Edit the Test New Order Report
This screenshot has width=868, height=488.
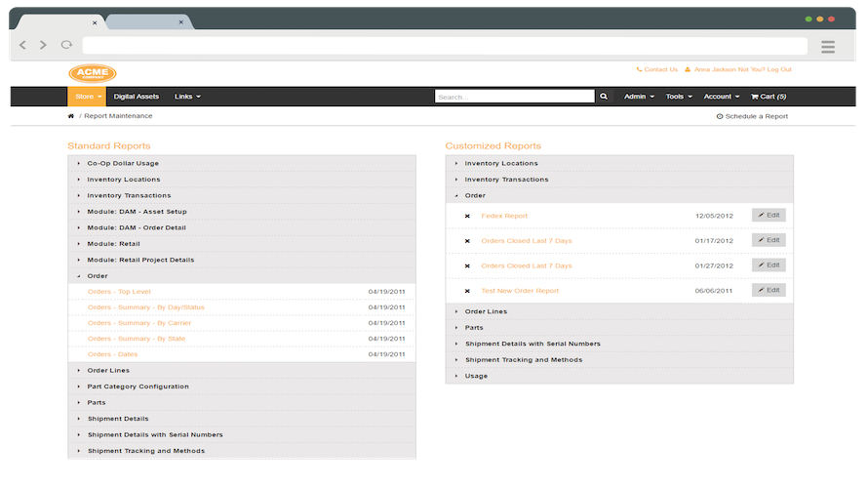point(769,290)
